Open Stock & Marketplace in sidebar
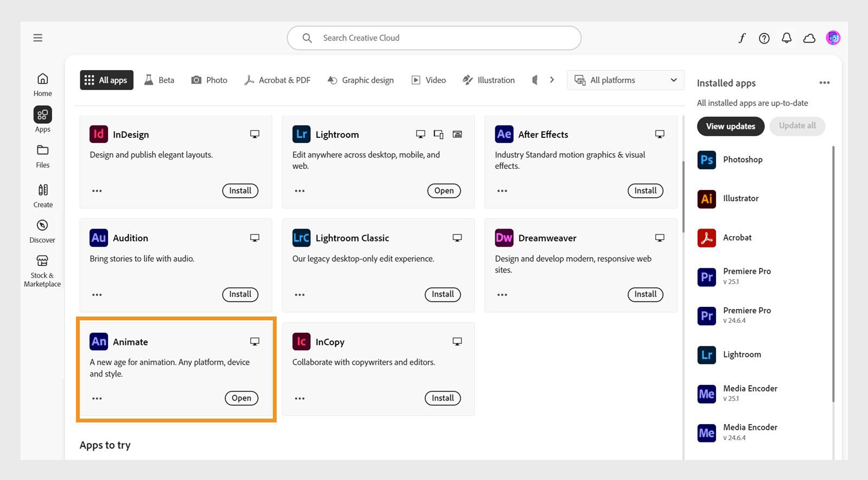 (42, 270)
